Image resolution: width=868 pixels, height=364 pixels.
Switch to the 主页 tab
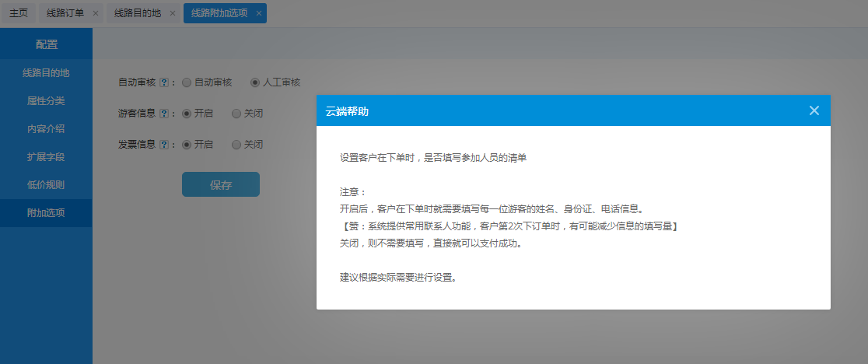click(x=19, y=13)
